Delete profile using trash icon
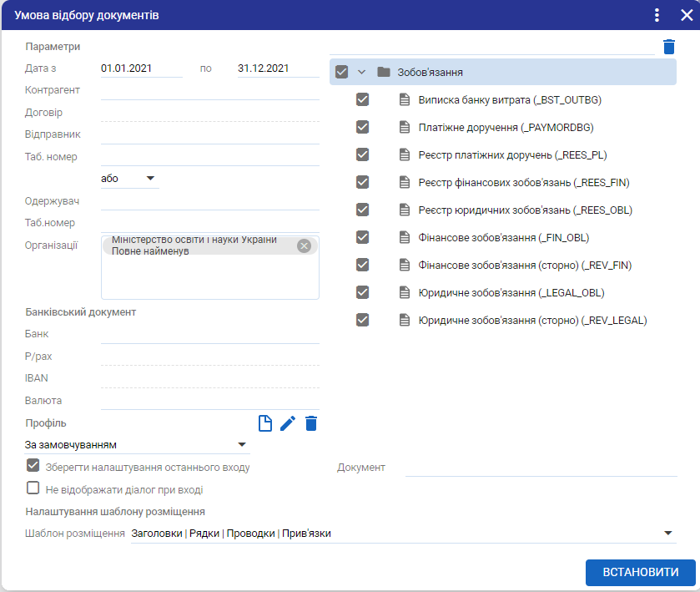700x592 pixels. (x=311, y=423)
